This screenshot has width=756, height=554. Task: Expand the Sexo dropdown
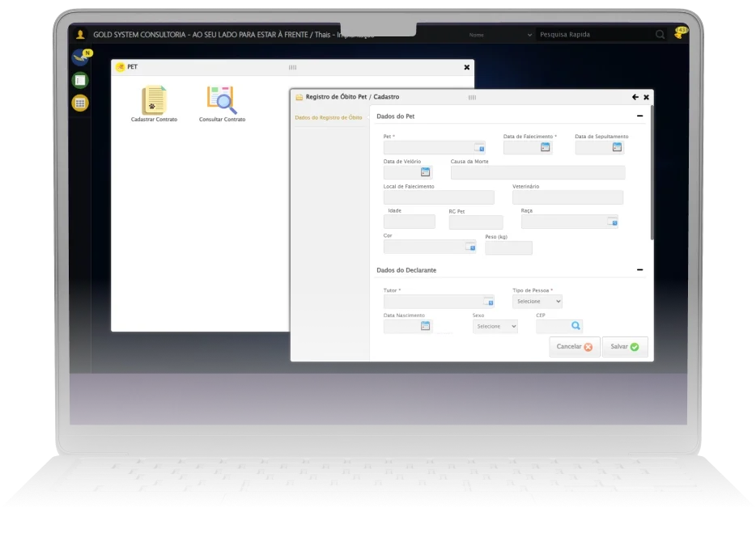pyautogui.click(x=495, y=327)
